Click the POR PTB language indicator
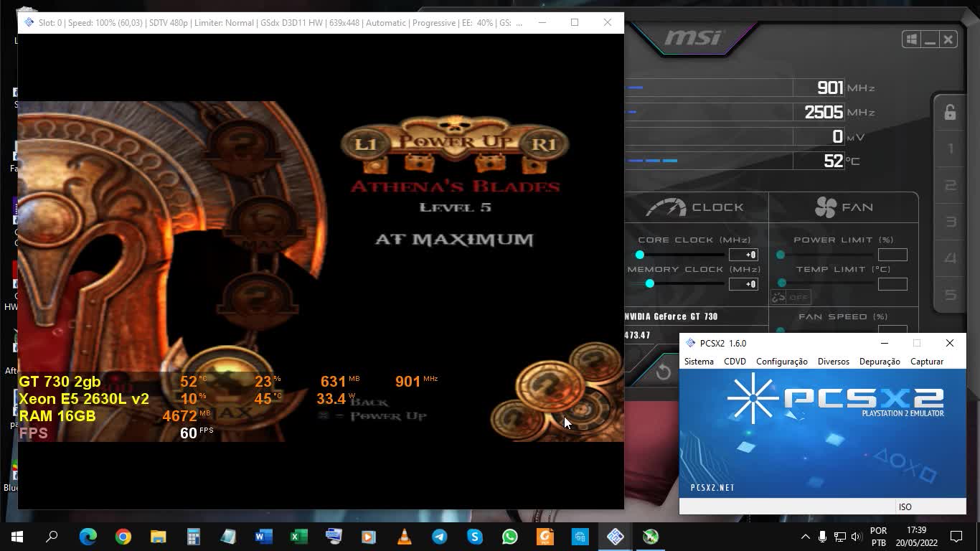The width and height of the screenshot is (980, 551). click(x=879, y=537)
